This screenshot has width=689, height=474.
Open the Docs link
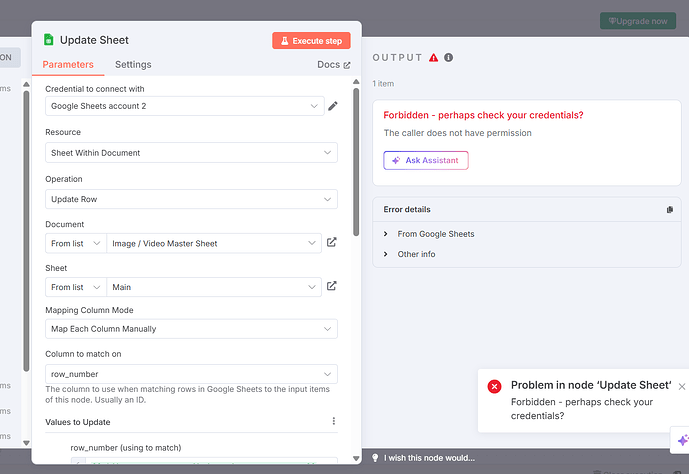[x=334, y=65]
